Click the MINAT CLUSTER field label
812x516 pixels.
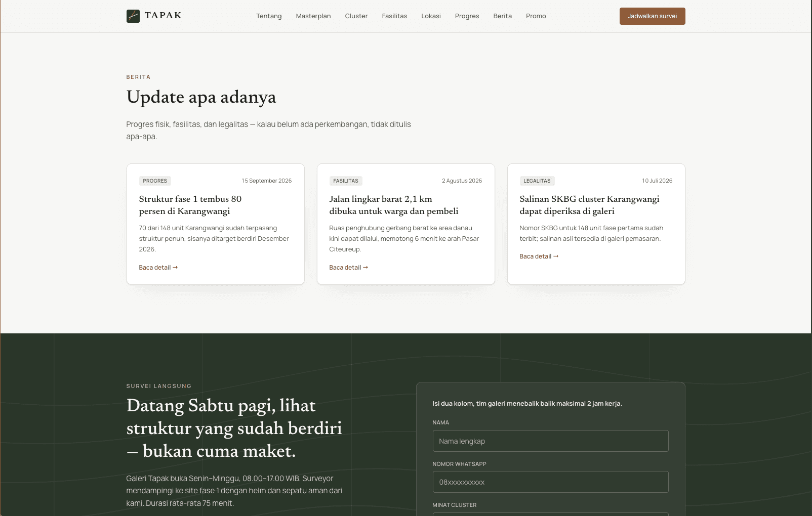coord(455,505)
